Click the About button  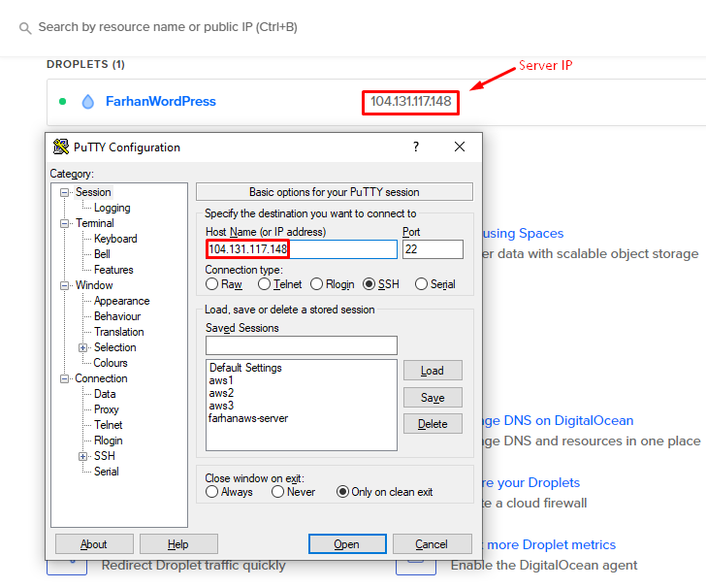coord(94,543)
